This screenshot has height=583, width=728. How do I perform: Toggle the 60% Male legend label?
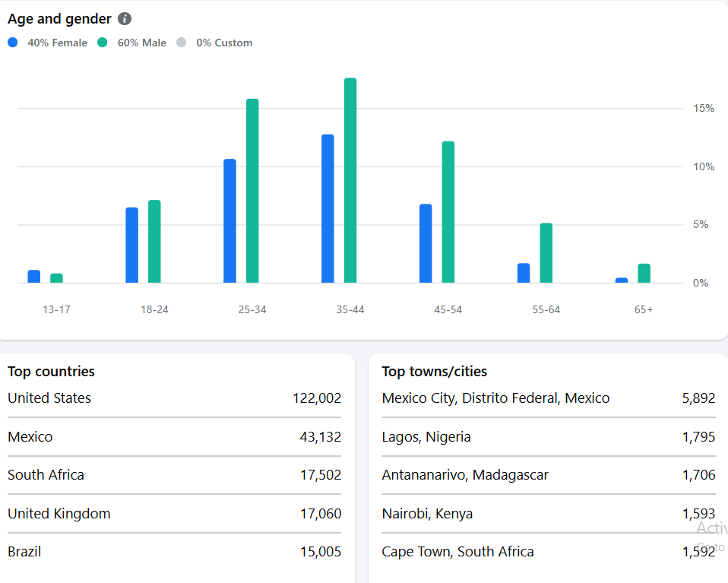(x=141, y=43)
